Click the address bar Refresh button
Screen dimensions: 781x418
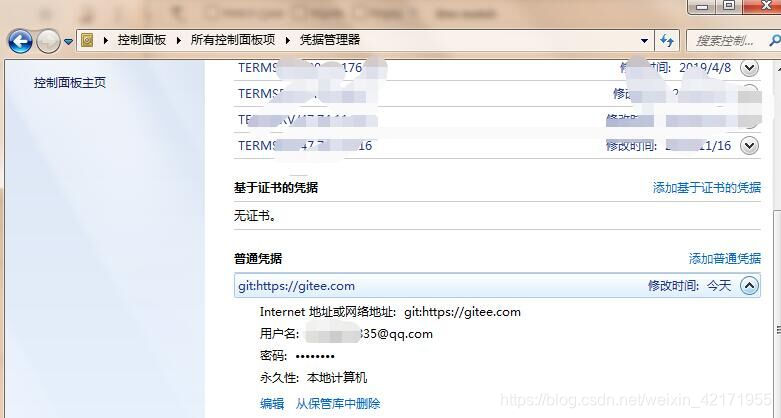point(667,40)
